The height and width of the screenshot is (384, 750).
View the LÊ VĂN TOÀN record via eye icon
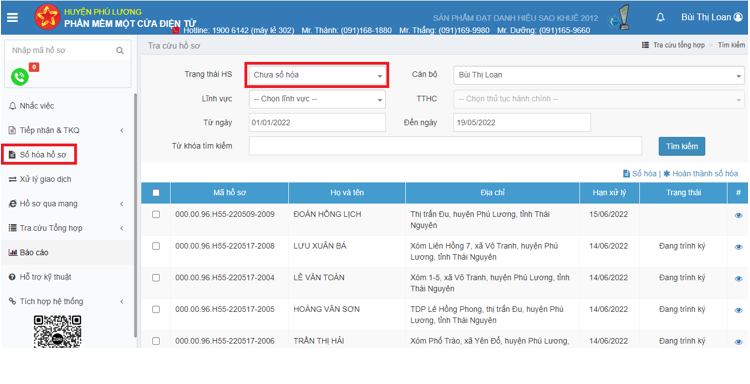pyautogui.click(x=738, y=279)
